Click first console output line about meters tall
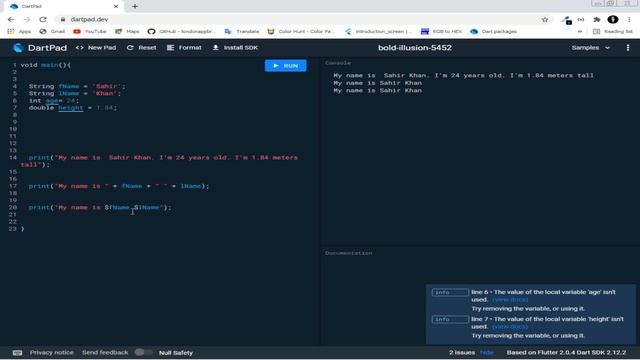 pos(463,75)
